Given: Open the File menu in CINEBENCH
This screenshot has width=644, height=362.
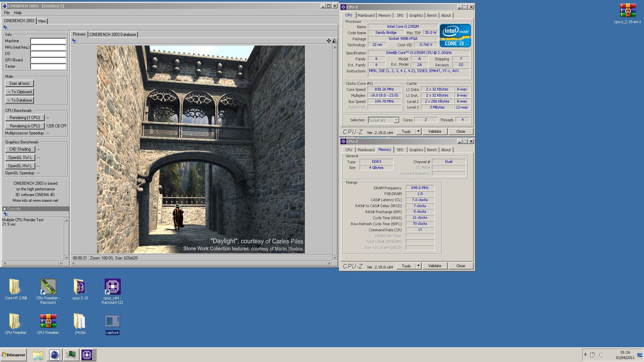Looking at the screenshot, I should click(7, 13).
